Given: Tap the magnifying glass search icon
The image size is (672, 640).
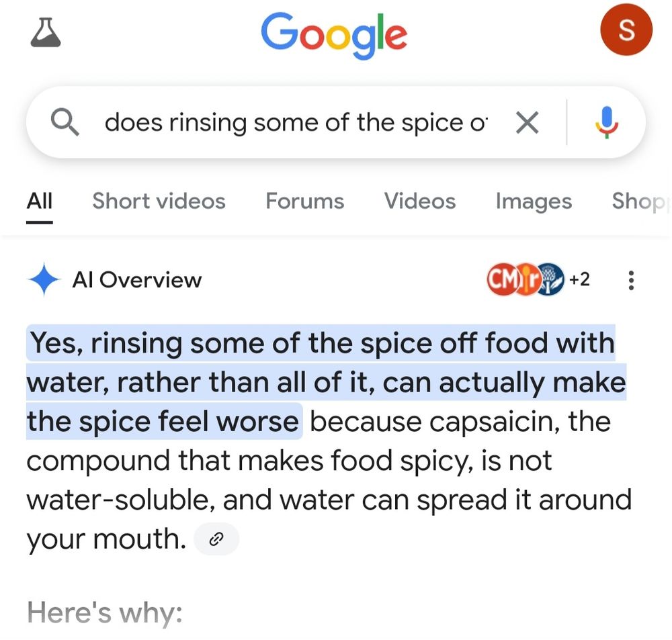Looking at the screenshot, I should pos(66,122).
